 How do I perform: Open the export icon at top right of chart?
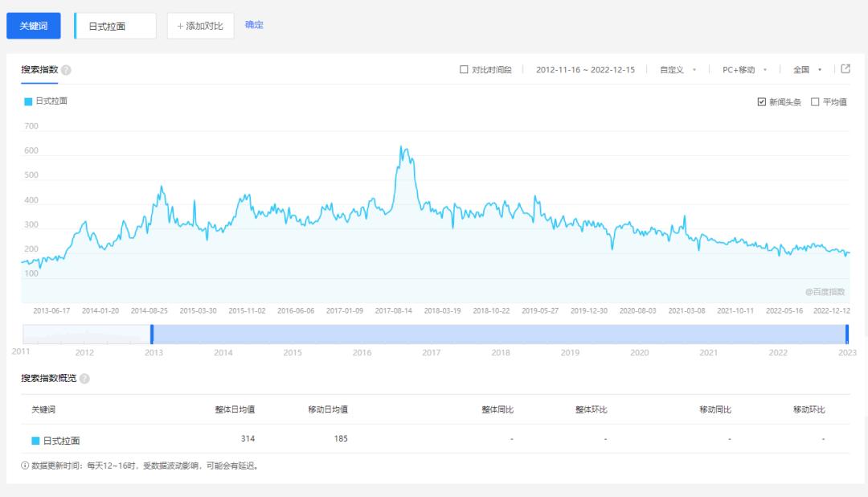tap(844, 69)
